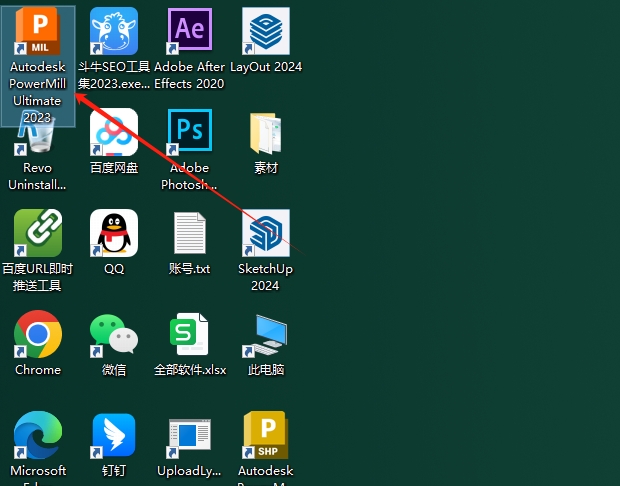Click the "账号.txt" file name text
Viewport: 620px width, 486px height.
pyautogui.click(x=190, y=269)
